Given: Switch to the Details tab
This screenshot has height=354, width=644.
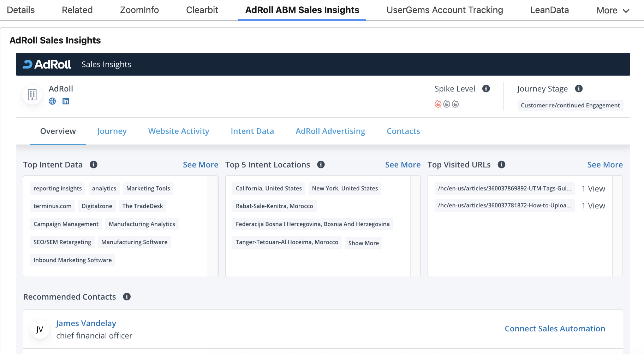Looking at the screenshot, I should click(21, 10).
